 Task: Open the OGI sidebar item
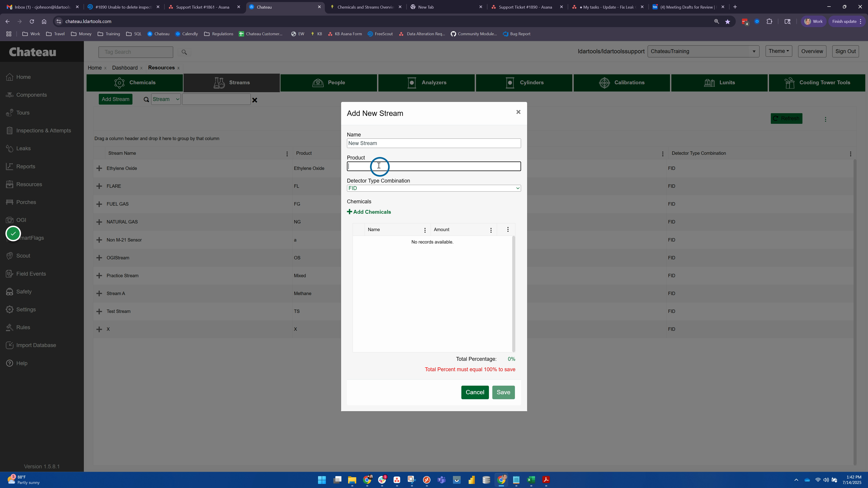pyautogui.click(x=21, y=220)
